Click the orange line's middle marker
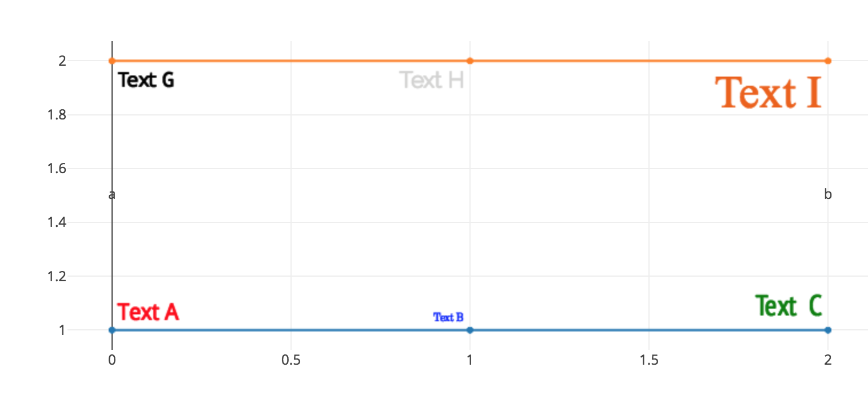The width and height of the screenshot is (868, 399). tap(470, 61)
